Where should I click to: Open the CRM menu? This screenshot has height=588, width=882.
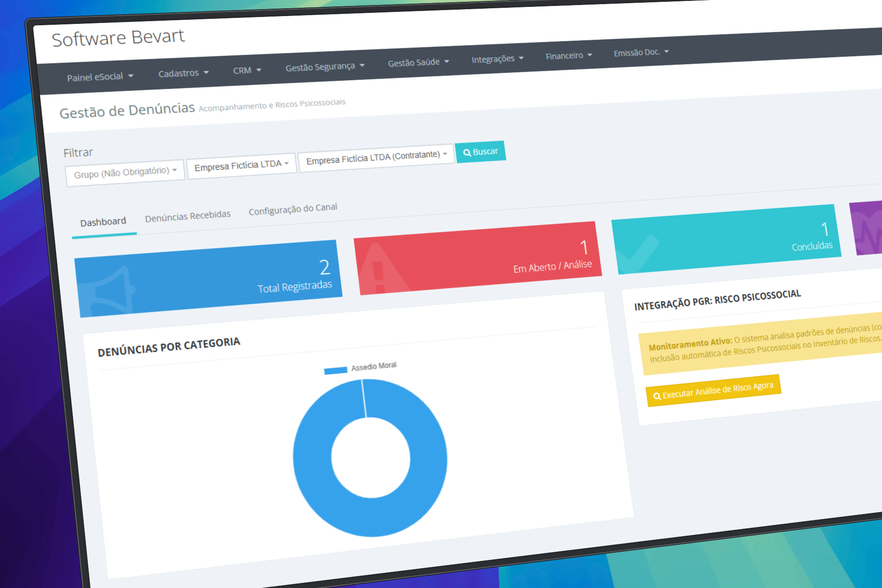[247, 70]
